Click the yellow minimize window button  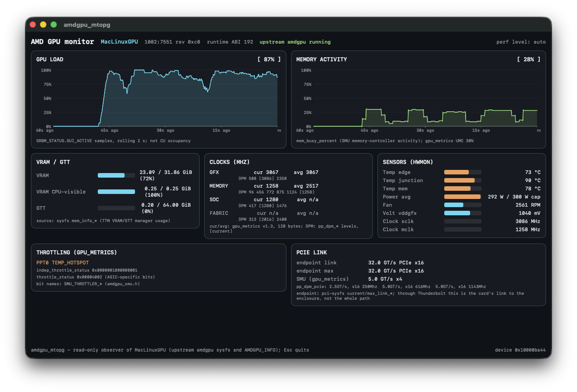coord(43,25)
